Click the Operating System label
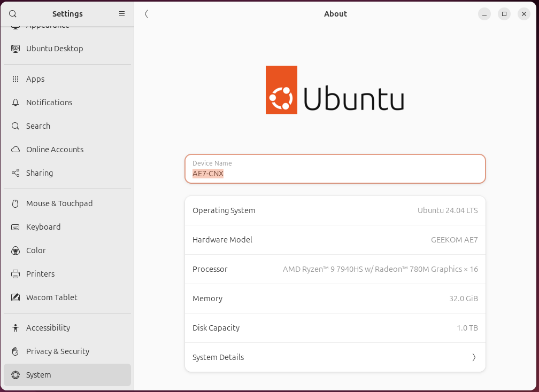 pyautogui.click(x=224, y=210)
